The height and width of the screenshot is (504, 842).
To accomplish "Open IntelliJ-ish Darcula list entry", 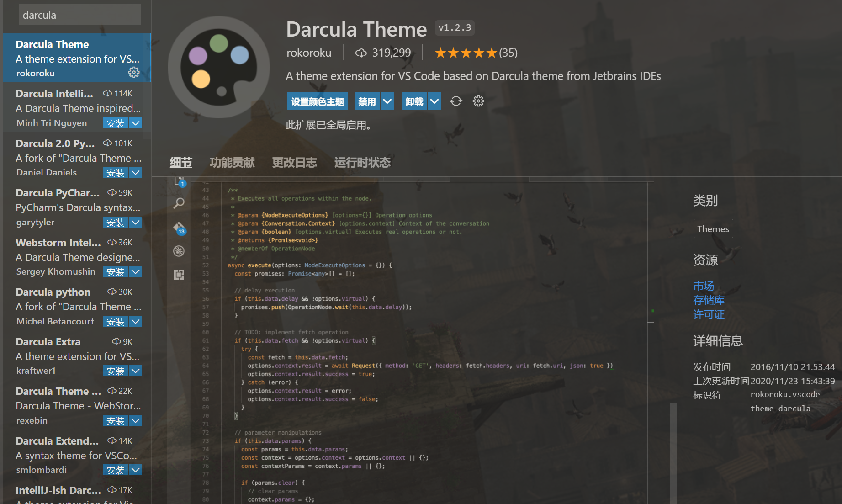I will (77, 493).
